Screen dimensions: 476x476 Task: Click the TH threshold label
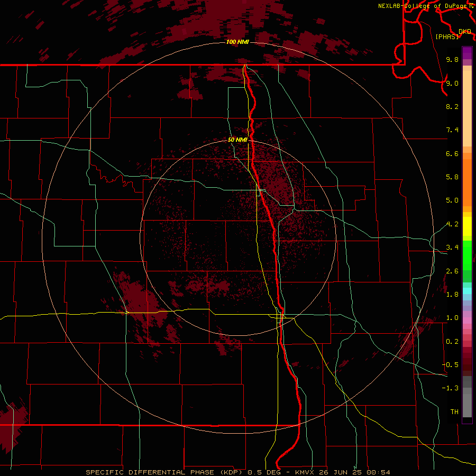[x=454, y=412]
